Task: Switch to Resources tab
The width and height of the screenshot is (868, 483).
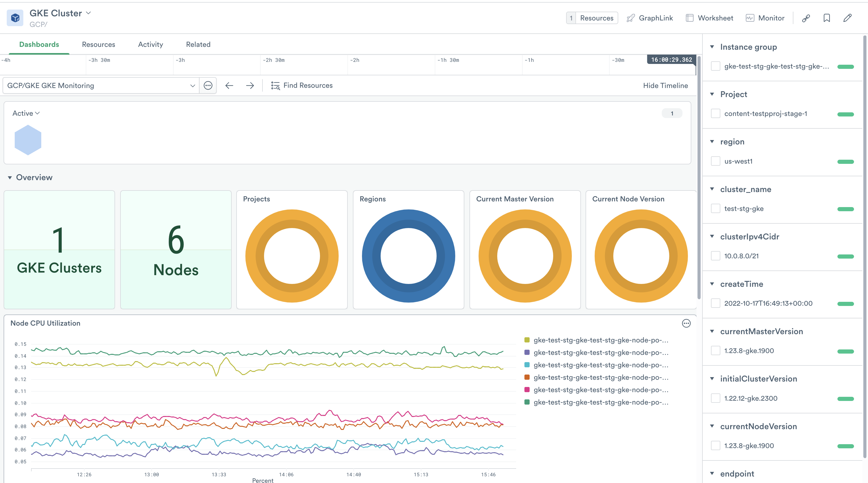Action: click(x=98, y=45)
